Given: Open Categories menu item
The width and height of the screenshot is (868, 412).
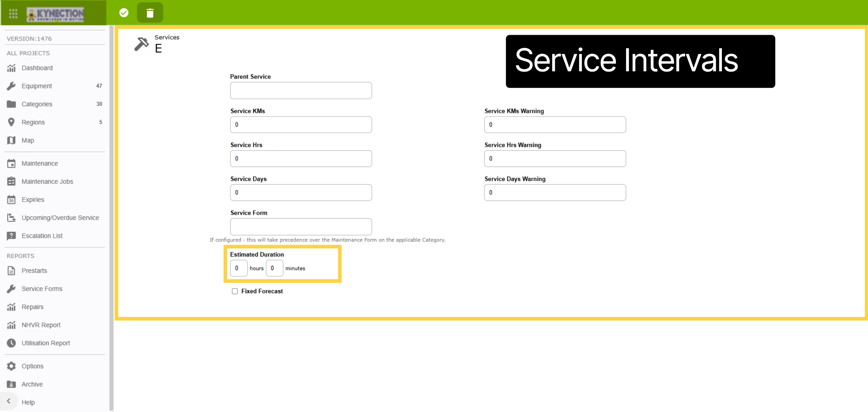Looking at the screenshot, I should coord(37,104).
